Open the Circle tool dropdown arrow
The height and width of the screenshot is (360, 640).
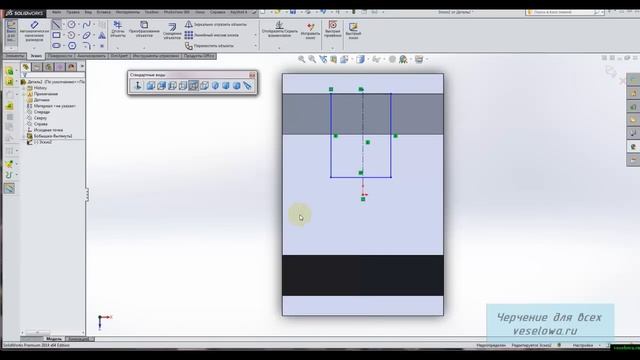79,24
